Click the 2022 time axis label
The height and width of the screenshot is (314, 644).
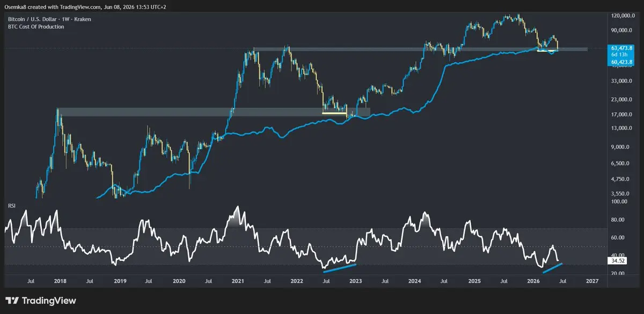tap(297, 281)
